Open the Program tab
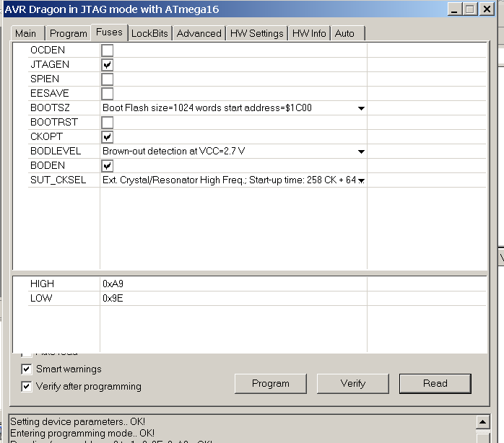 click(x=68, y=33)
